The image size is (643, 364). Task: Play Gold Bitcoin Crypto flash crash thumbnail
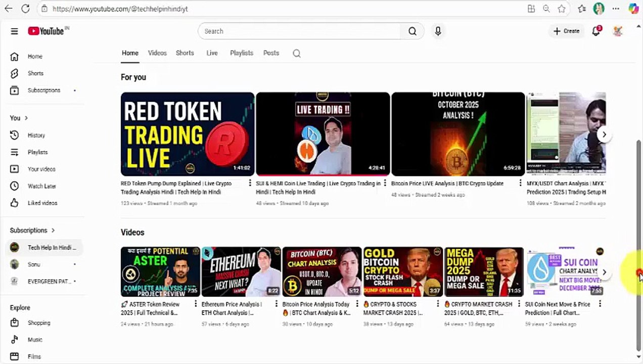(403, 271)
